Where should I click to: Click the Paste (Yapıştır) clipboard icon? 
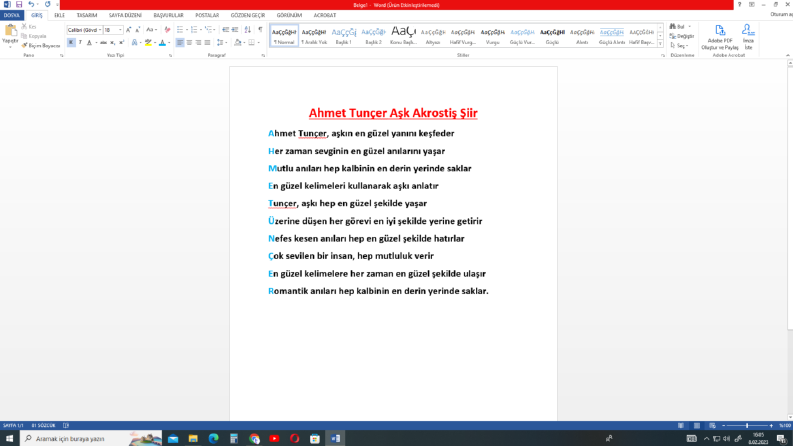[10, 31]
